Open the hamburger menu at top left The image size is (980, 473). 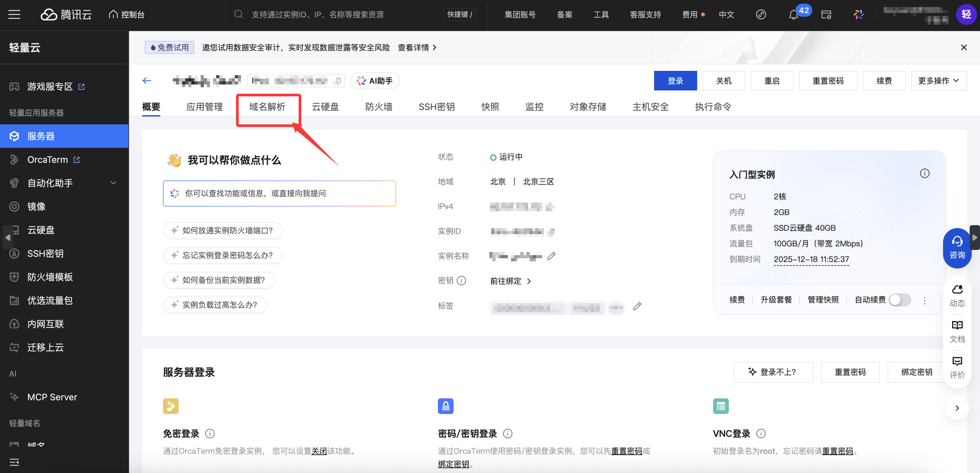(x=14, y=15)
